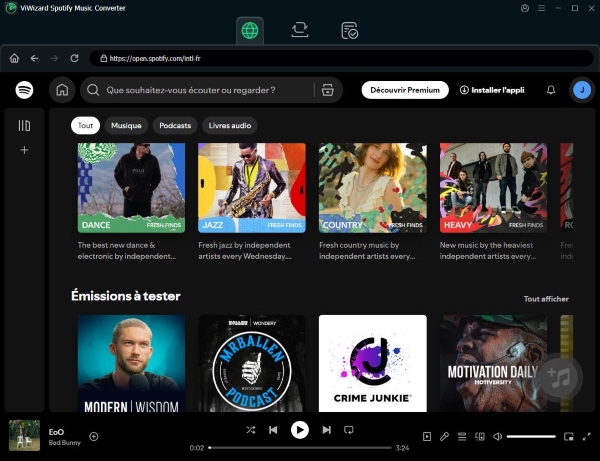The height and width of the screenshot is (461, 600).
Task: Open the MrBallen Podcast card
Action: (x=252, y=363)
